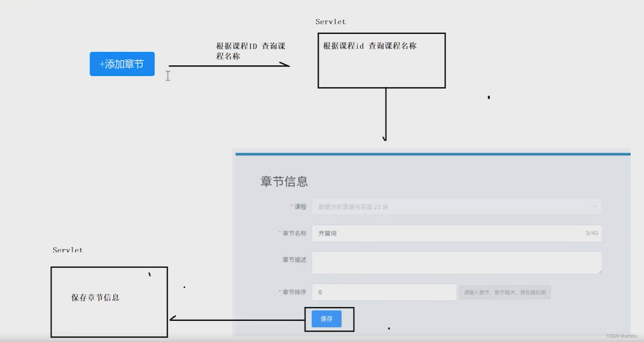
Task: Click the 章节信息 page heading
Action: pyautogui.click(x=284, y=181)
